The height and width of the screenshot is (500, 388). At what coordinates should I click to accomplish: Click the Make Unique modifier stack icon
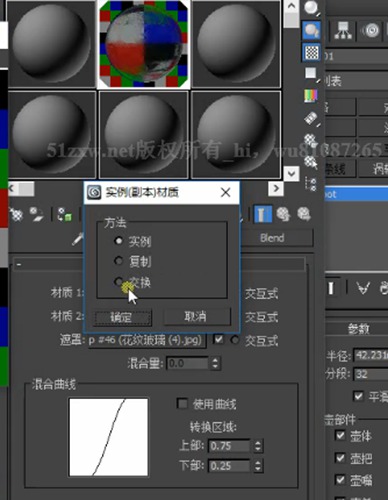(363, 287)
